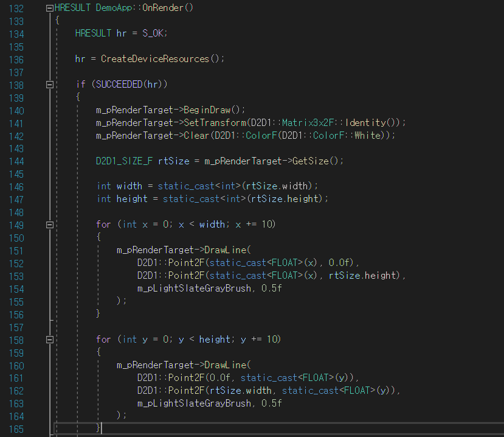The width and height of the screenshot is (504, 437).
Task: Click 'y += 10' in the second for loop
Action: tap(260, 339)
